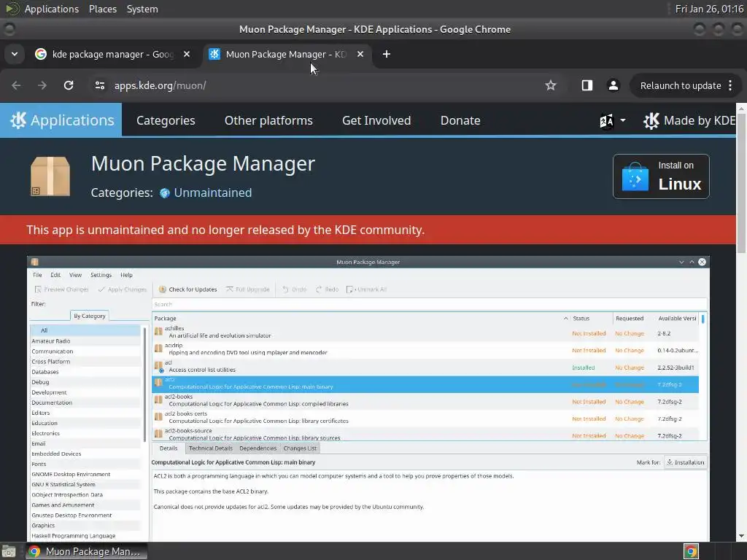
Task: Click the Made by KDE link
Action: tap(689, 121)
